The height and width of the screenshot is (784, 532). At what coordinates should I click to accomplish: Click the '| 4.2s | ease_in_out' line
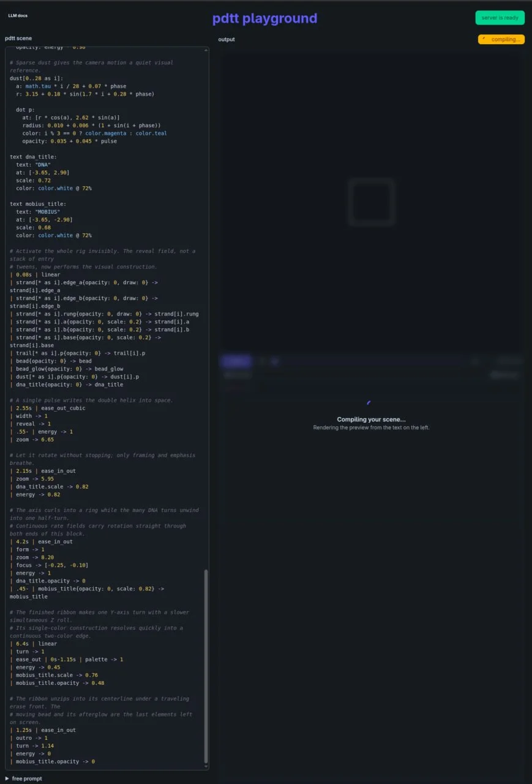click(41, 542)
